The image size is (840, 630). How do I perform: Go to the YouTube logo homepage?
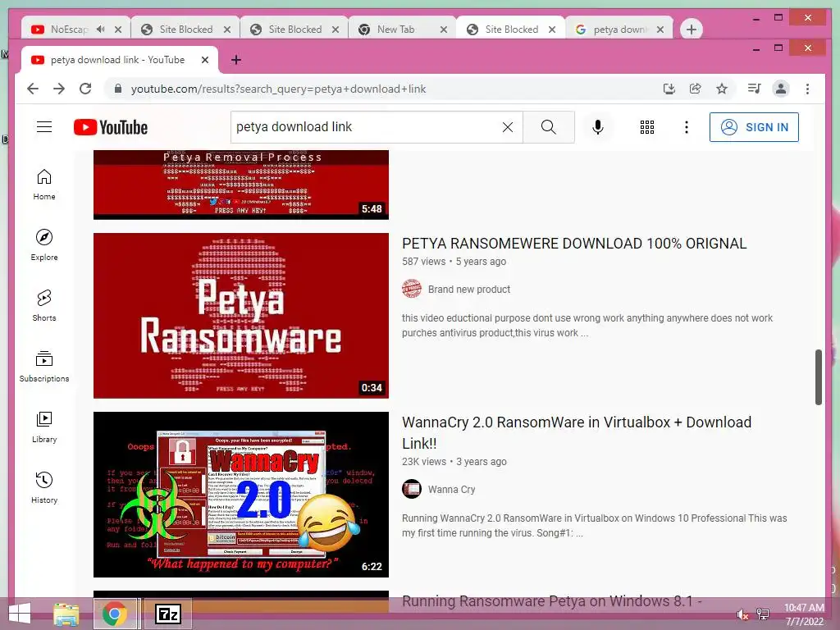(111, 127)
